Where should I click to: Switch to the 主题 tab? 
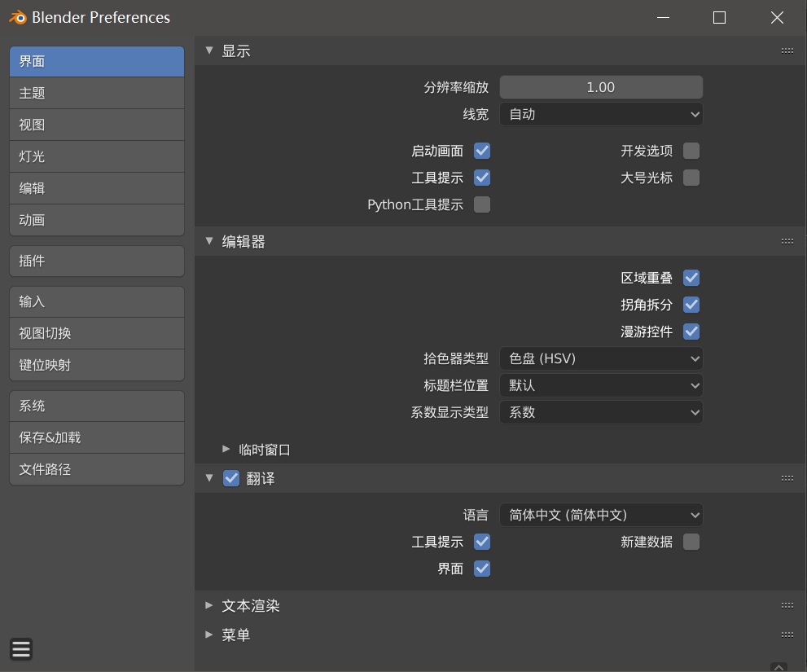click(x=97, y=93)
